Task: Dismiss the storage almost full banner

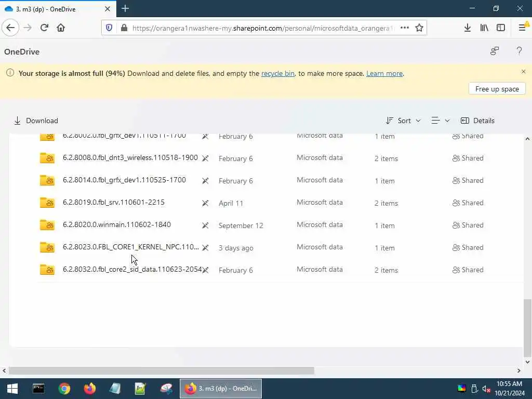Action: tap(524, 72)
